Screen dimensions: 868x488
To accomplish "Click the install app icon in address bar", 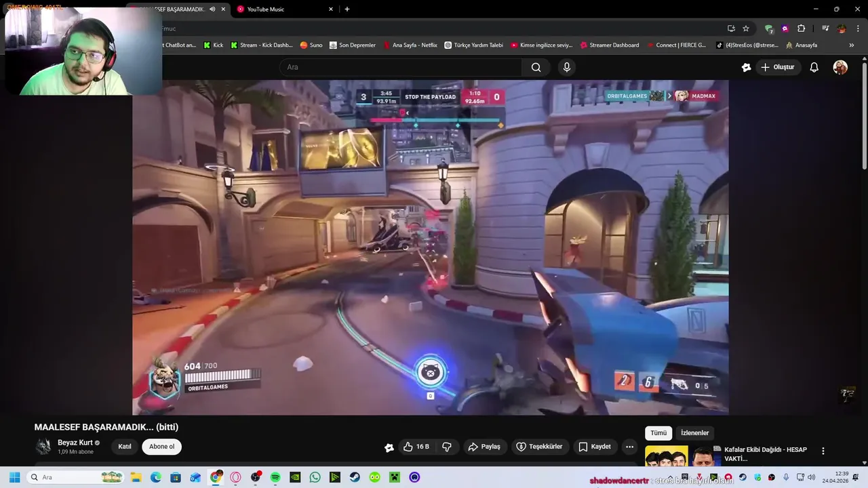I will click(x=731, y=28).
